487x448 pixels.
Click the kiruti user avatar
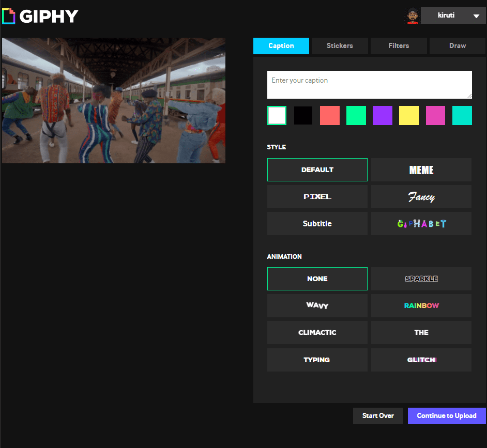coord(413,16)
